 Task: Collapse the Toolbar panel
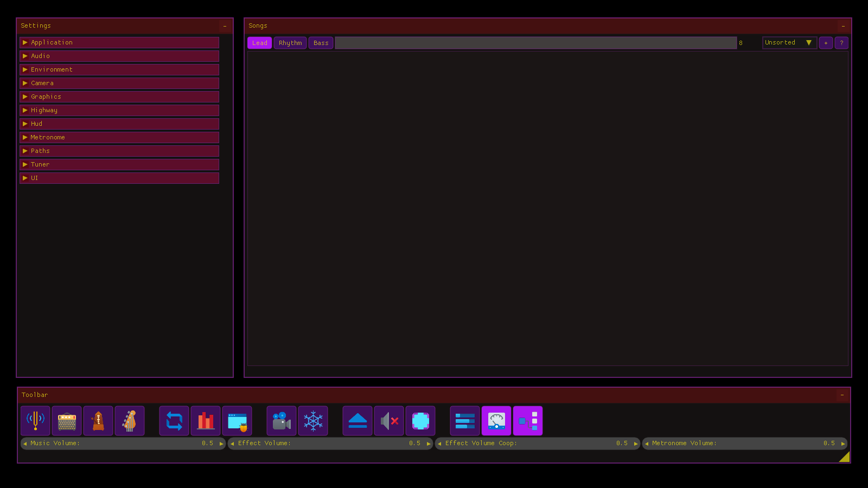coord(842,395)
